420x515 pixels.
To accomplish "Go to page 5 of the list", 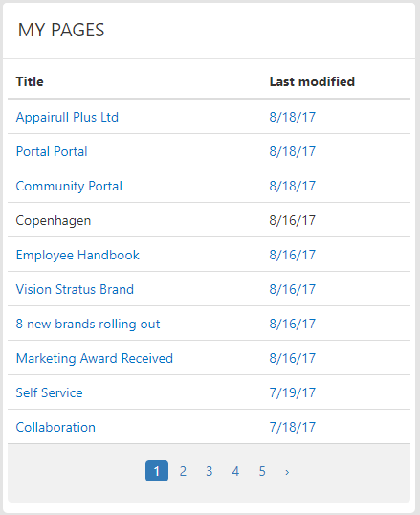I will [x=262, y=471].
